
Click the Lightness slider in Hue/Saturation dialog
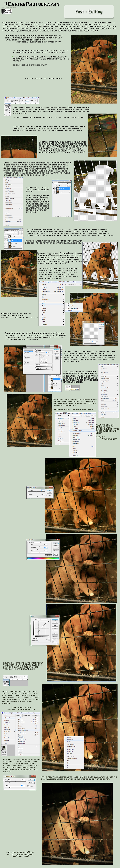pyautogui.click(x=40, y=552)
